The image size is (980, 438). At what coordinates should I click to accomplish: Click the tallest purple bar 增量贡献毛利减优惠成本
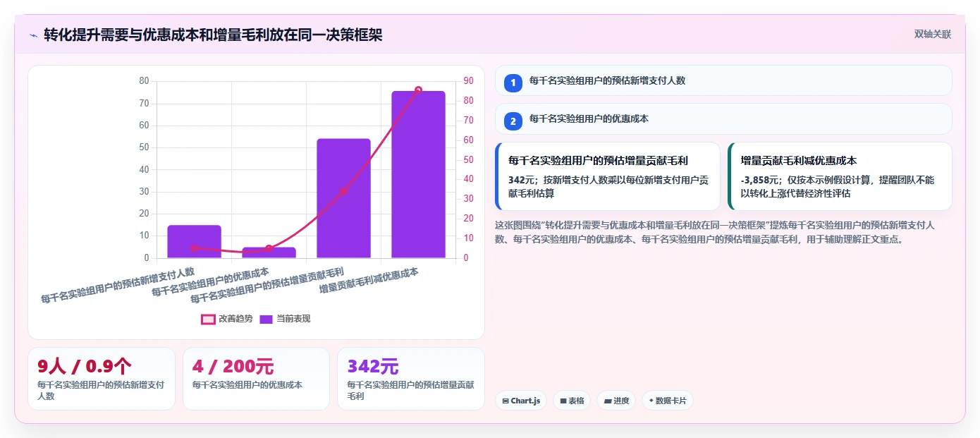418,174
